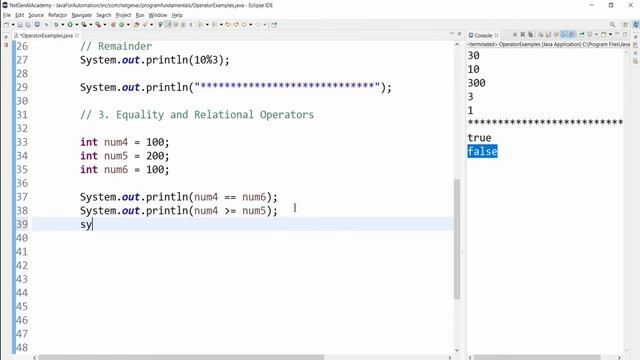Click the Clear Console icon
The width and height of the screenshot is (640, 360).
(x=540, y=35)
